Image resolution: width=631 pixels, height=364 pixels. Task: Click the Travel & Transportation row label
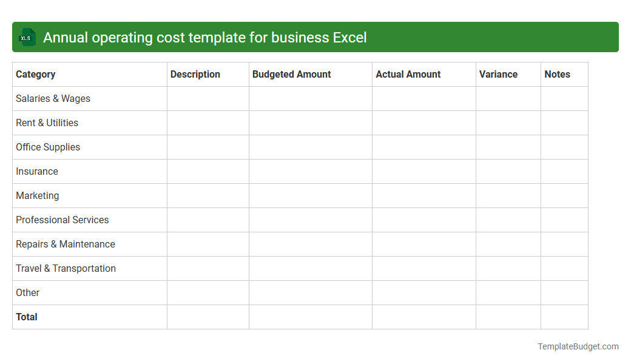pos(66,268)
